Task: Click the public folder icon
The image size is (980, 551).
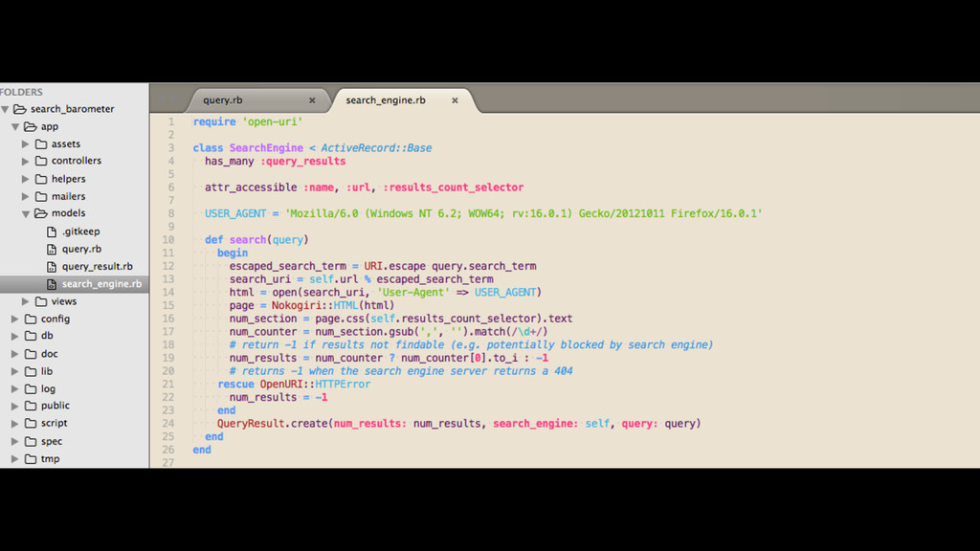Action: pos(31,406)
